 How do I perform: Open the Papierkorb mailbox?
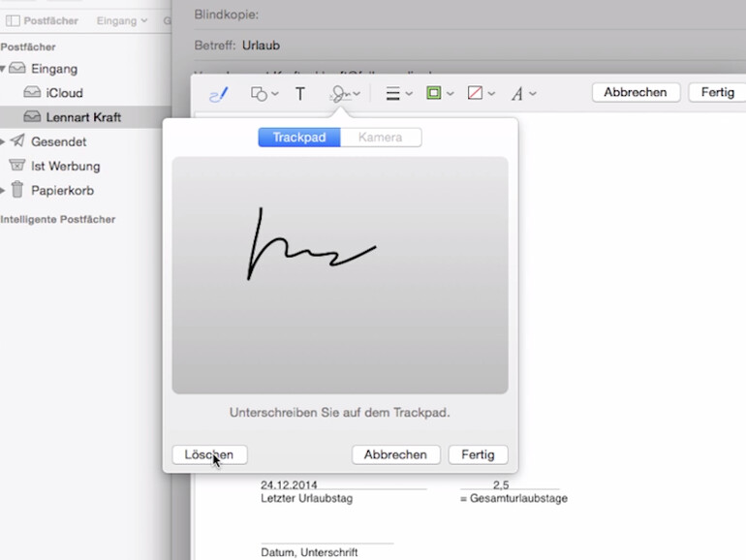(62, 190)
